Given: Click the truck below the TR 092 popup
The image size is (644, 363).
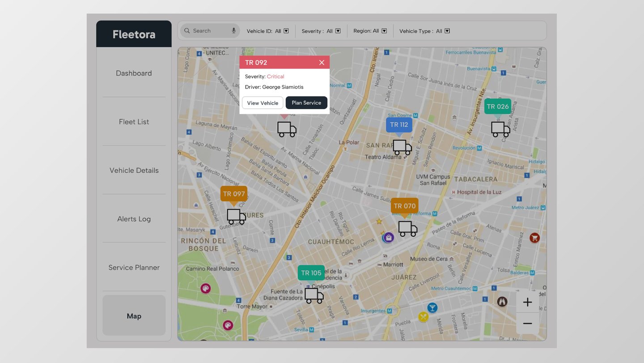Looking at the screenshot, I should pos(287,129).
